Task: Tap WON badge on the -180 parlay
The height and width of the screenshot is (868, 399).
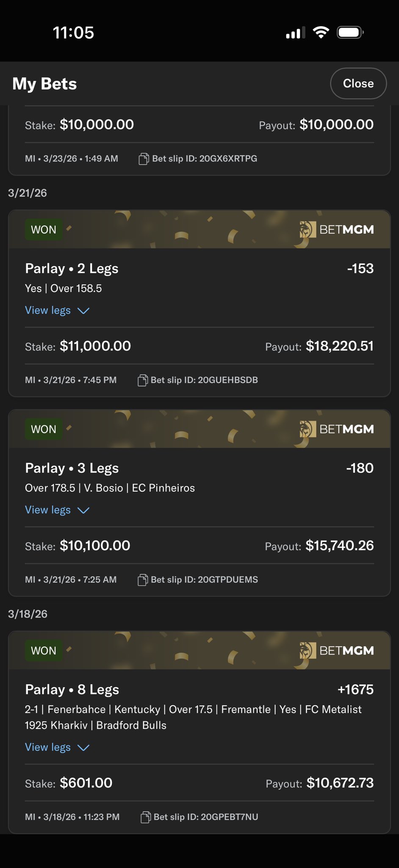Action: [44, 429]
